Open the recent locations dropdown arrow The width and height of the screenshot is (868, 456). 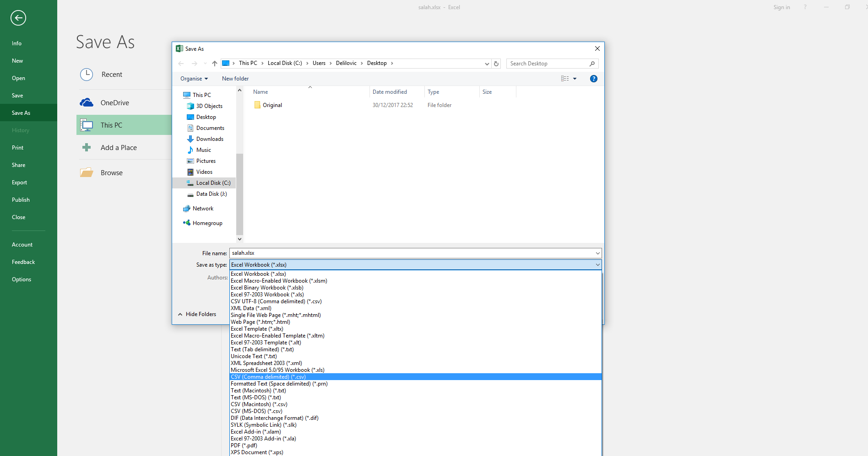(x=205, y=64)
